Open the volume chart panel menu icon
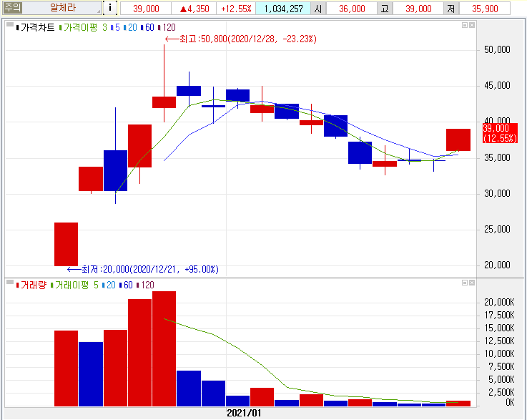 point(10,282)
